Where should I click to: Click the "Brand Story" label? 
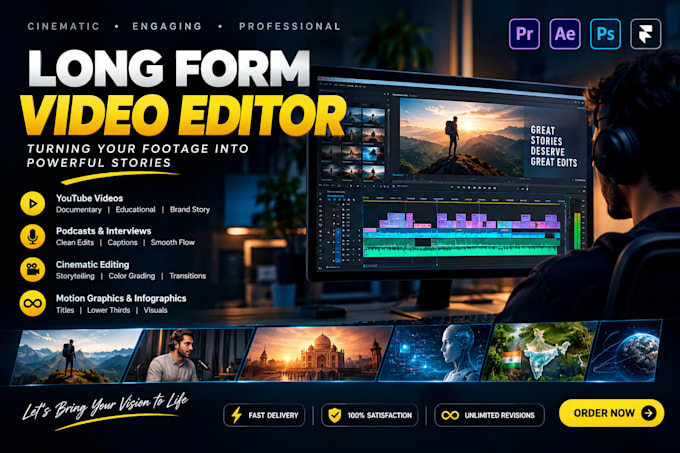coord(190,210)
